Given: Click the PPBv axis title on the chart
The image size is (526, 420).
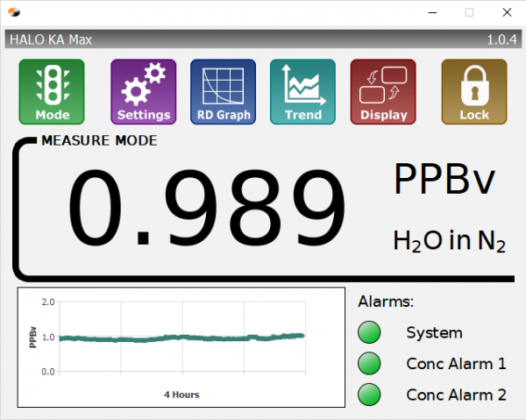Looking at the screenshot, I should (x=32, y=337).
